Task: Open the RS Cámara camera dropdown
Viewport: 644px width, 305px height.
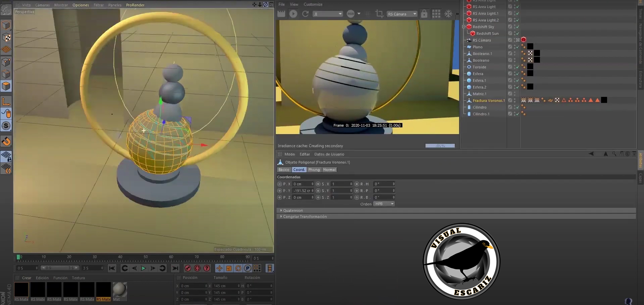Action: (402, 14)
